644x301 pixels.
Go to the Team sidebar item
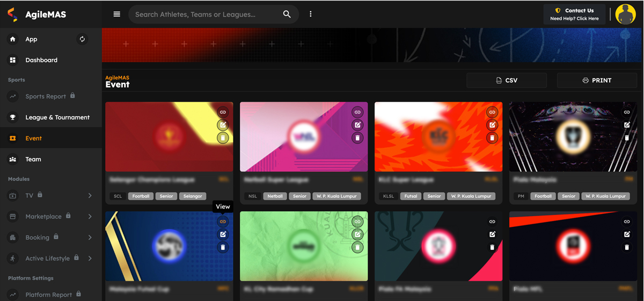pos(33,159)
